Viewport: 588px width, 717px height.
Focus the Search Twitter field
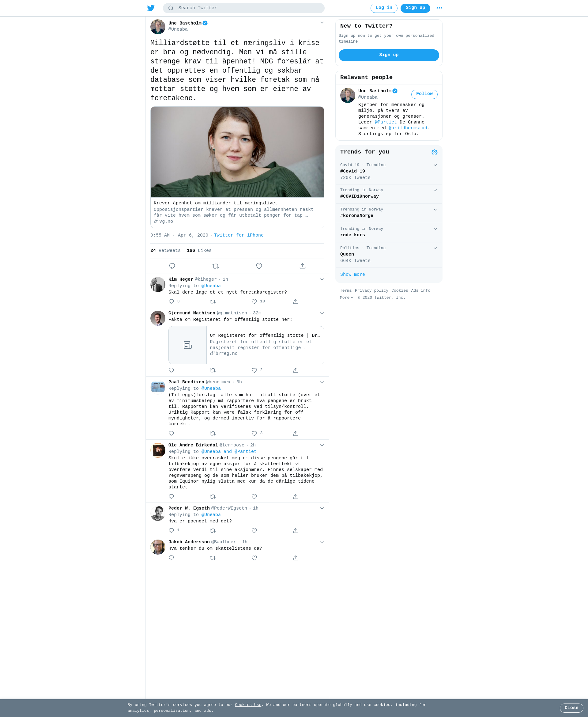[x=243, y=8]
